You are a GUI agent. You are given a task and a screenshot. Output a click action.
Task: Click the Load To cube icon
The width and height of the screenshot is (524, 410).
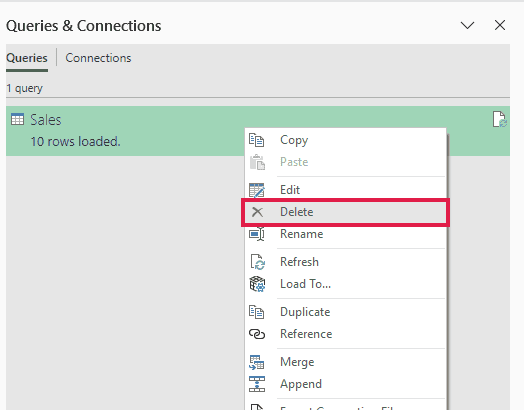[x=257, y=284]
